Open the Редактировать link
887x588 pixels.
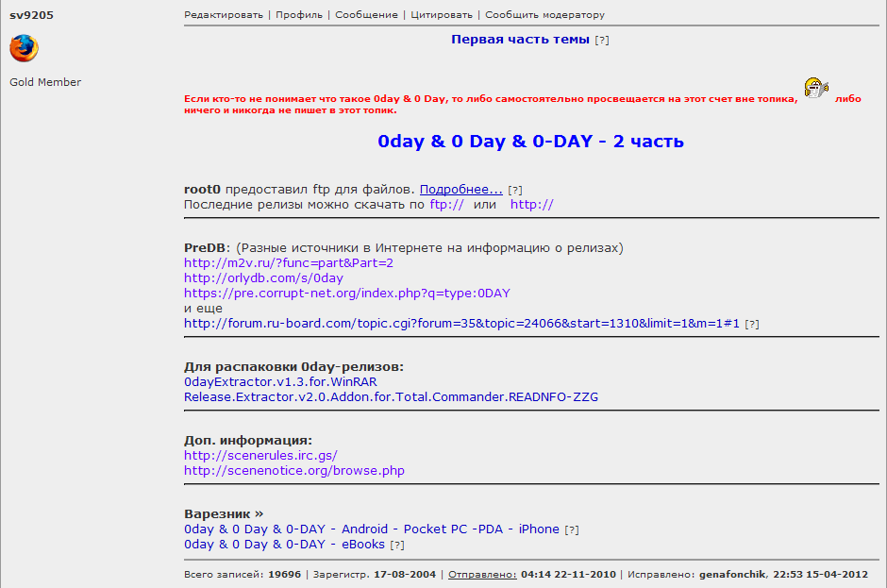(x=224, y=15)
